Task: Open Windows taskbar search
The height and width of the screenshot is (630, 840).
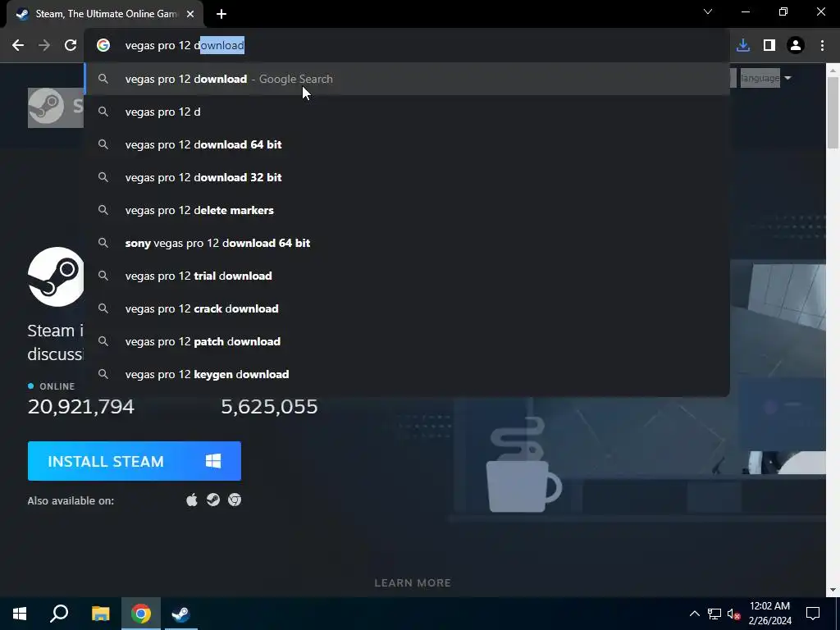Action: point(59,614)
